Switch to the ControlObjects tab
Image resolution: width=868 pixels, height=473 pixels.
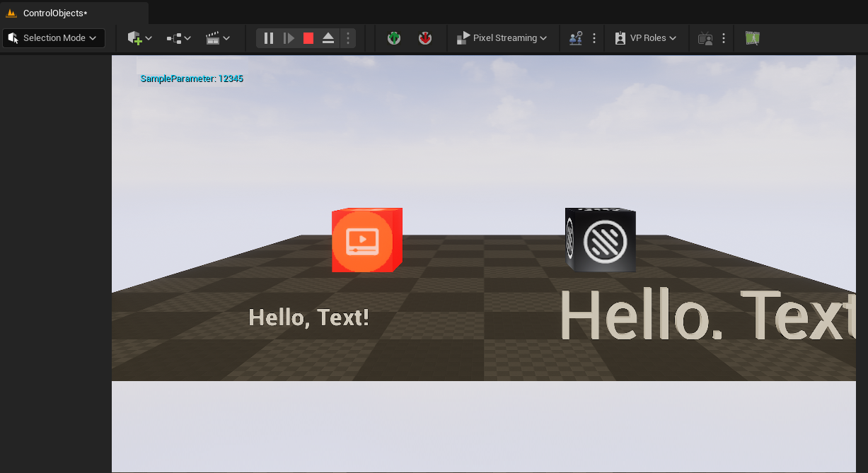pyautogui.click(x=55, y=13)
